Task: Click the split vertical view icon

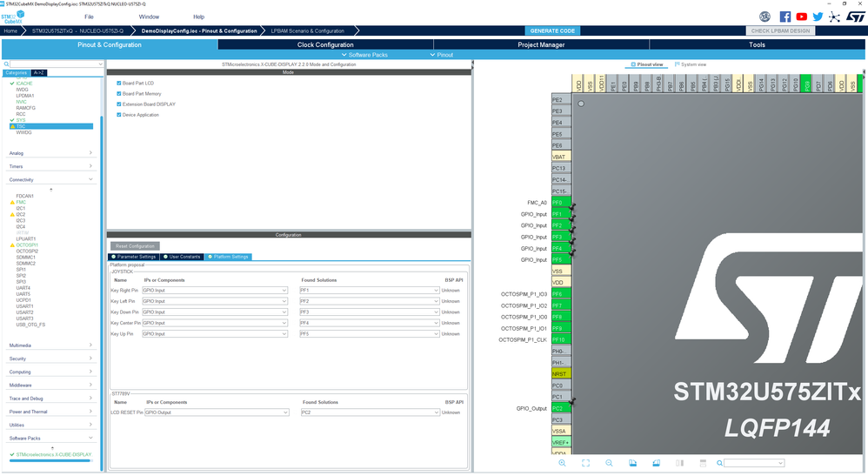Action: pos(680,463)
